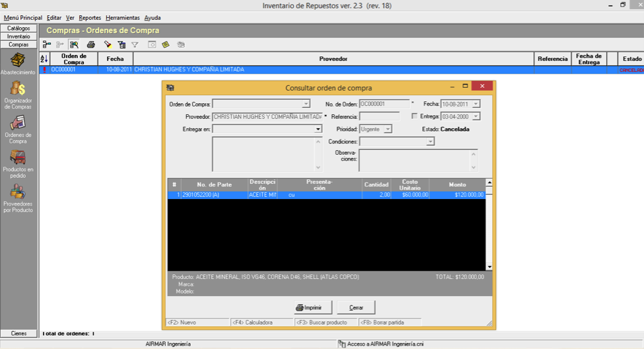The width and height of the screenshot is (644, 349).
Task: Open Abastecimiento in the sidebar
Action: click(18, 63)
